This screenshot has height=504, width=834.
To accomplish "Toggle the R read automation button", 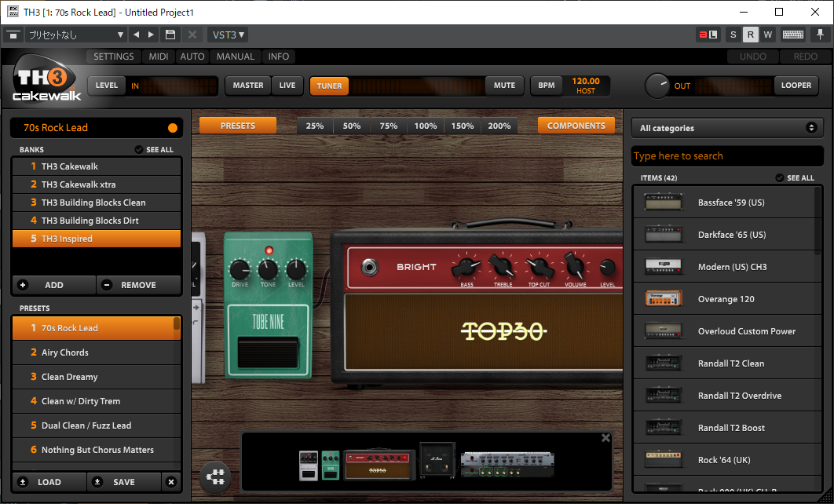I will coord(751,35).
